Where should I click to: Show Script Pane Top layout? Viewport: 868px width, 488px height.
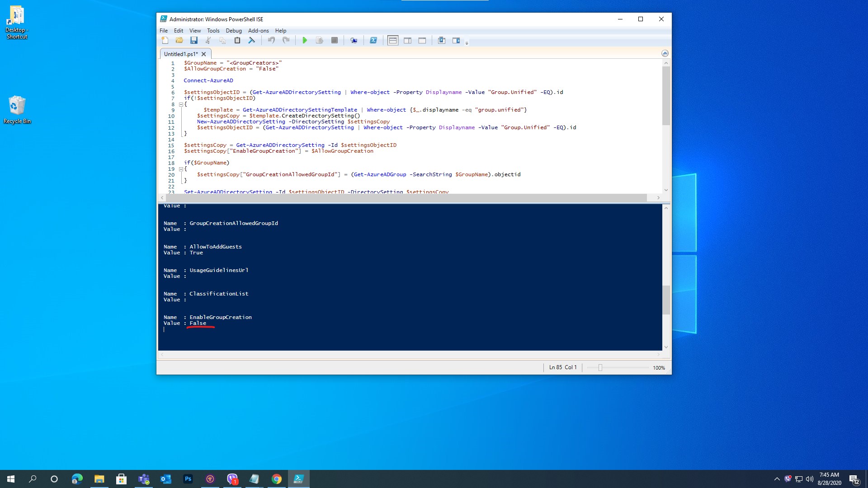coord(393,41)
